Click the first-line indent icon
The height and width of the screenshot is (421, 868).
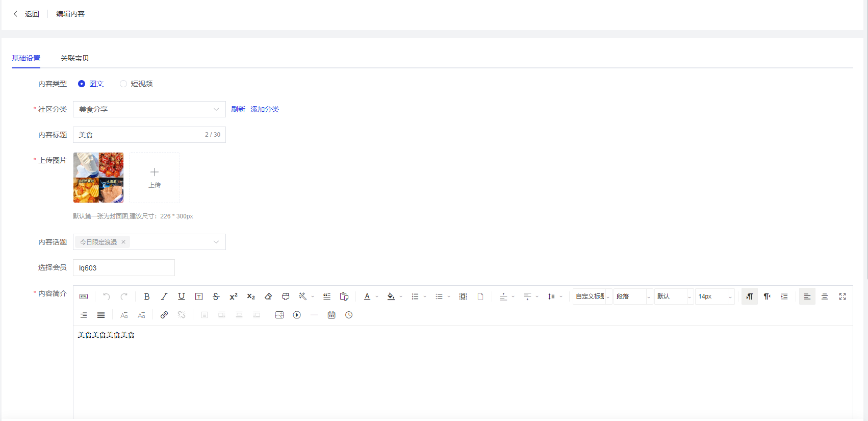tap(784, 296)
